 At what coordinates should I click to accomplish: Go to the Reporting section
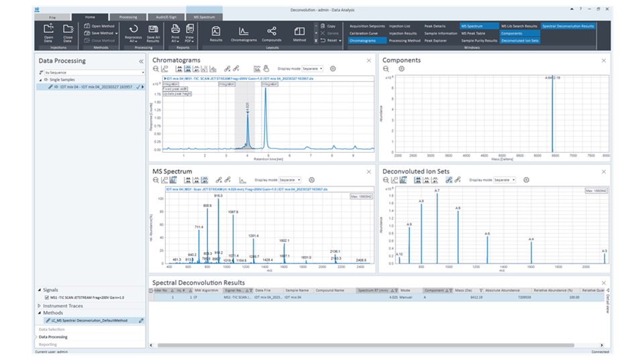[x=48, y=344]
